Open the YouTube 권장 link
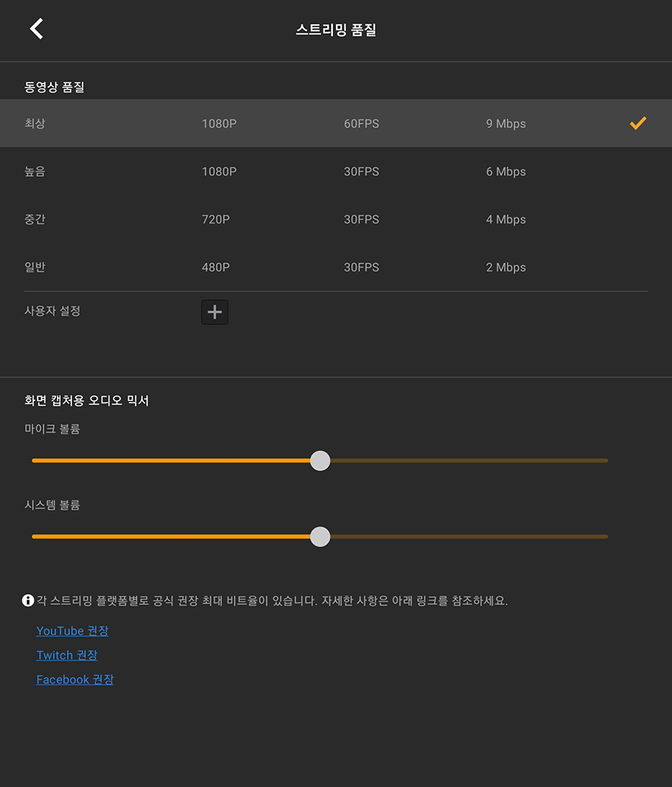 72,631
